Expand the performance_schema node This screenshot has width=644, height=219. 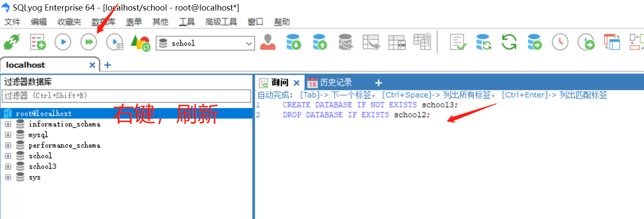click(x=8, y=145)
